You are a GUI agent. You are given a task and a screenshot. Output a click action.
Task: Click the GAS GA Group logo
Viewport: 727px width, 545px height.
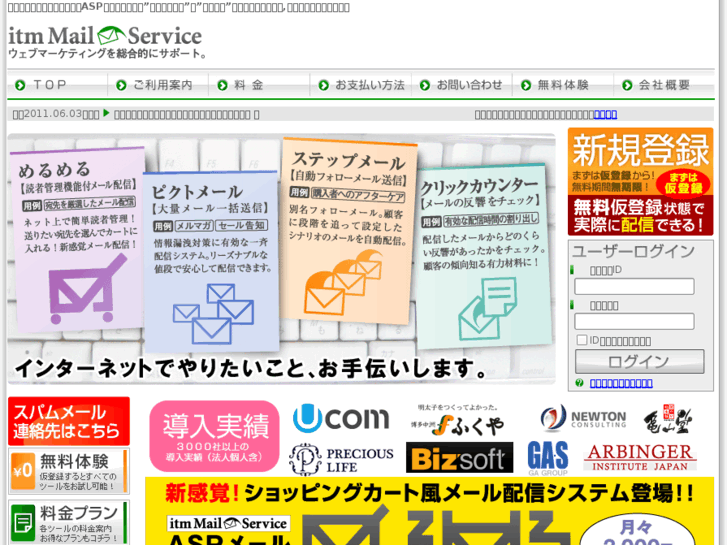548,458
